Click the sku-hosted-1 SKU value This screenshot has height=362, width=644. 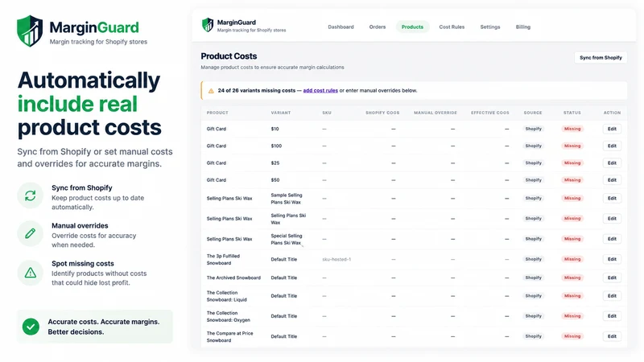click(336, 259)
